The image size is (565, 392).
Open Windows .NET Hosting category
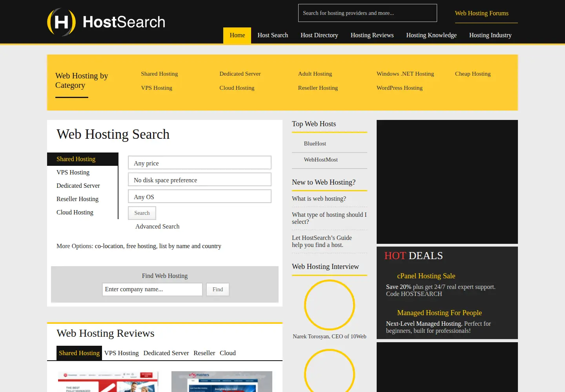tap(405, 74)
